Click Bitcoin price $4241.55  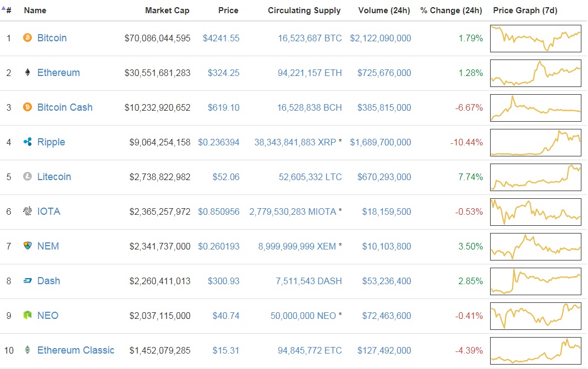(x=221, y=39)
